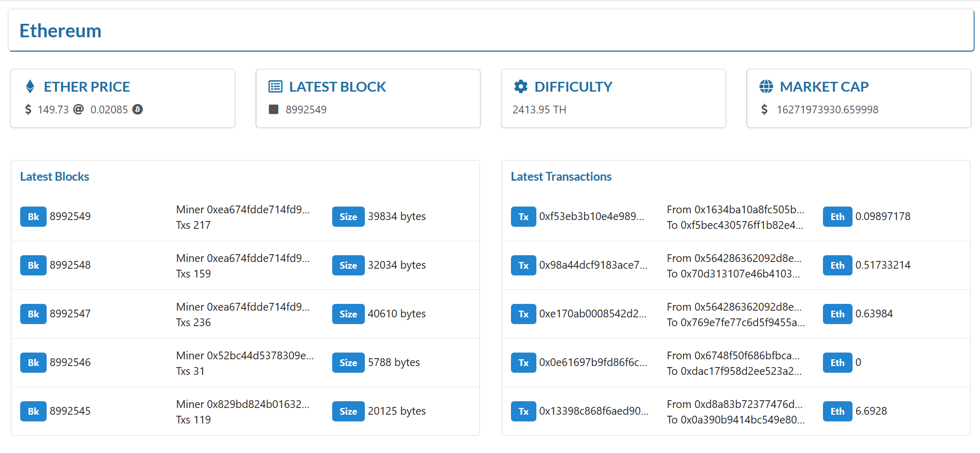Click the Tx badge for 0x98a44dcf9183ace7...

[523, 265]
